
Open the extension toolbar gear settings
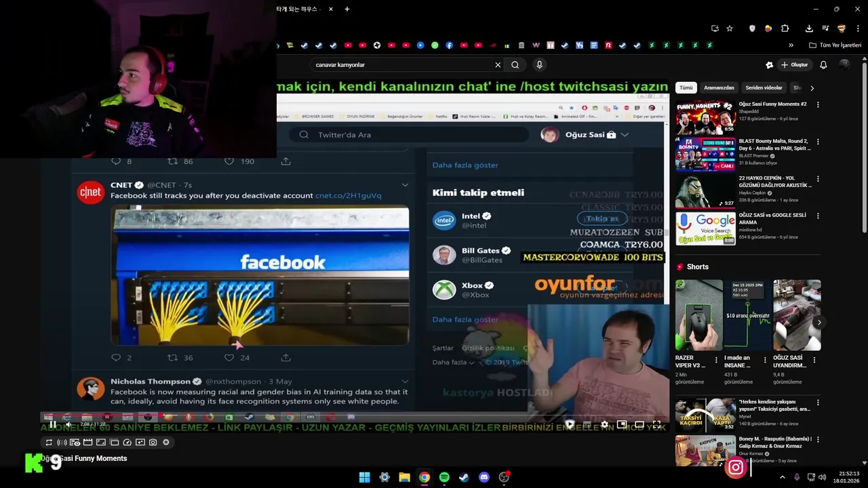point(166,443)
